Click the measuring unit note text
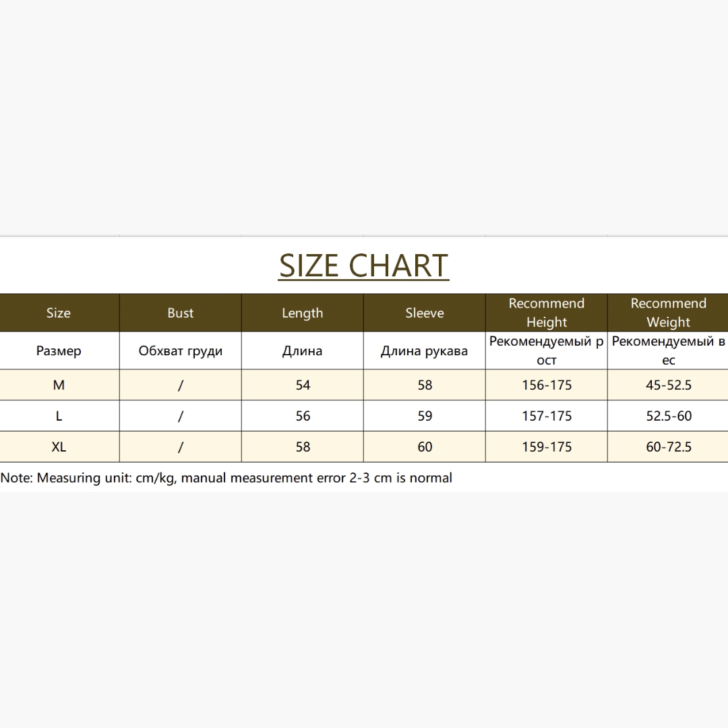728x728 pixels. pos(226,478)
